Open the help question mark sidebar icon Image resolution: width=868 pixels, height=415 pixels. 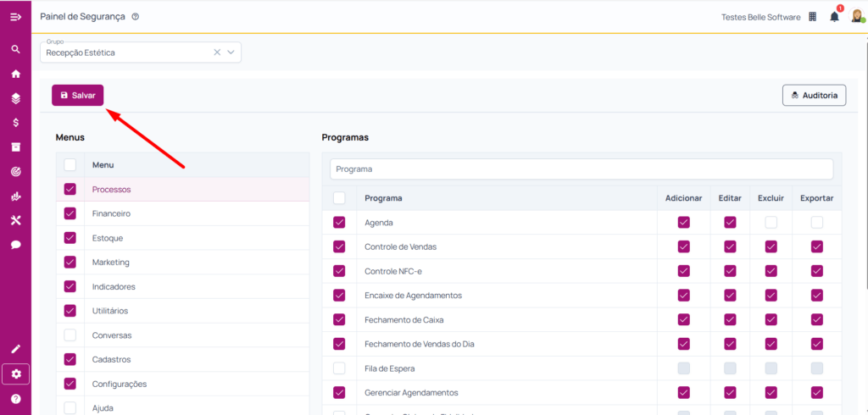point(15,398)
